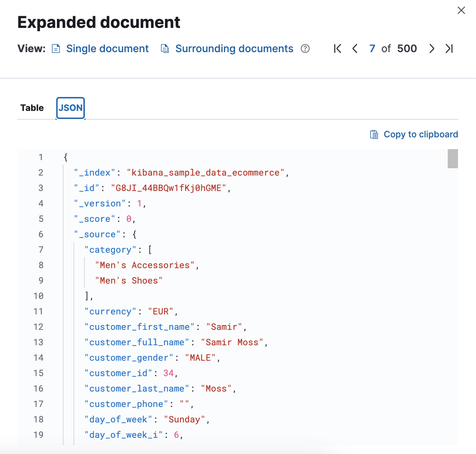Click the "Men's Shoes" value
This screenshot has height=454, width=476.
pos(129,281)
